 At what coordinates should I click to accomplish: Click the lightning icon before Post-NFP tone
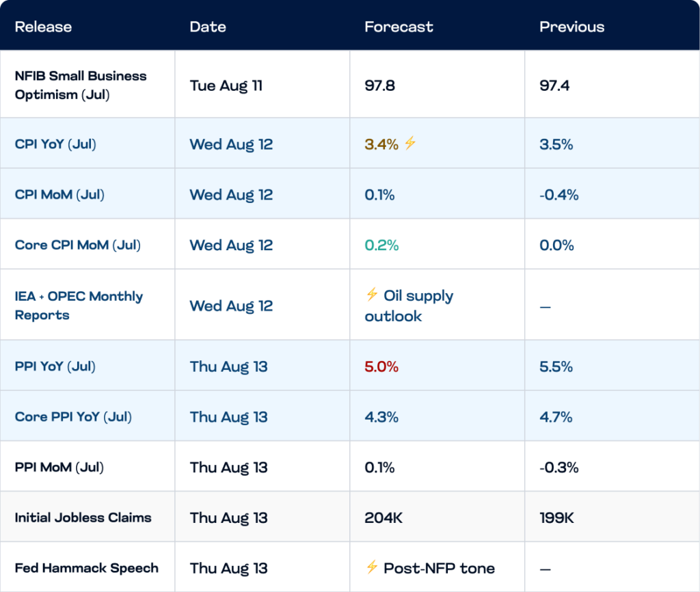[372, 567]
